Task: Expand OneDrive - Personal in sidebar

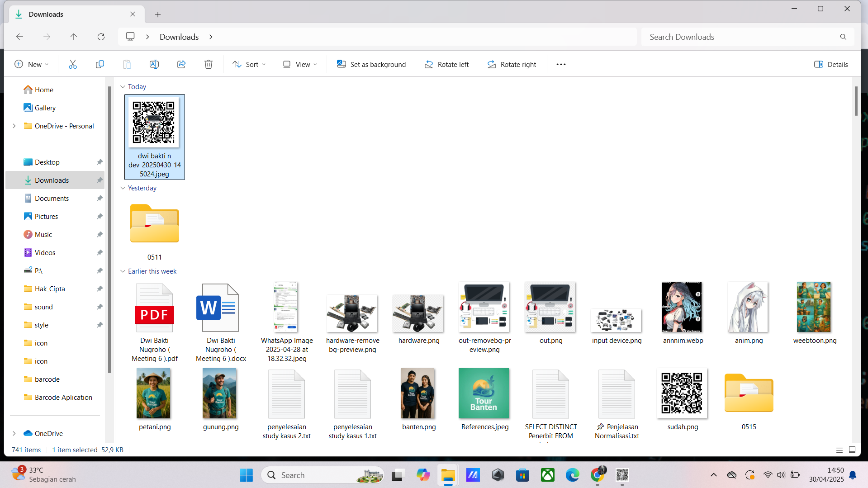Action: [14, 126]
